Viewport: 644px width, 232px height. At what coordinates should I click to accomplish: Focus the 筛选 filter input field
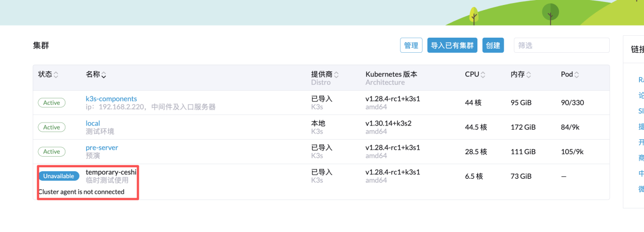pos(561,45)
